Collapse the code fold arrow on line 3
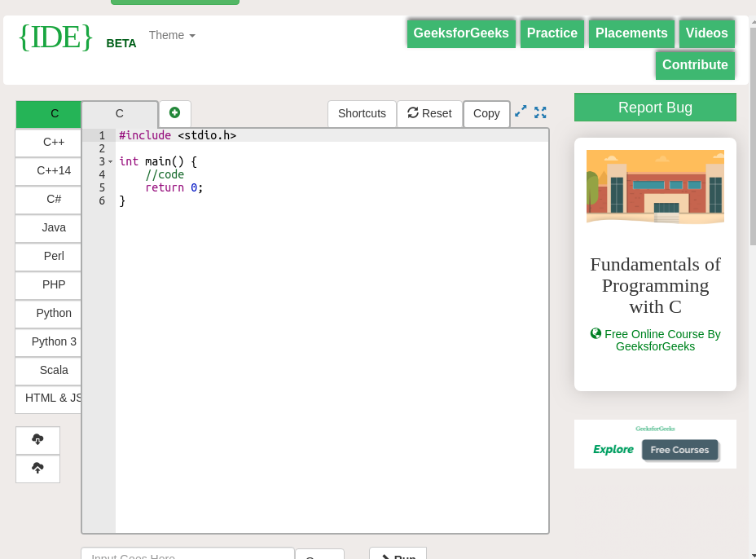This screenshot has height=559, width=756. [110, 161]
